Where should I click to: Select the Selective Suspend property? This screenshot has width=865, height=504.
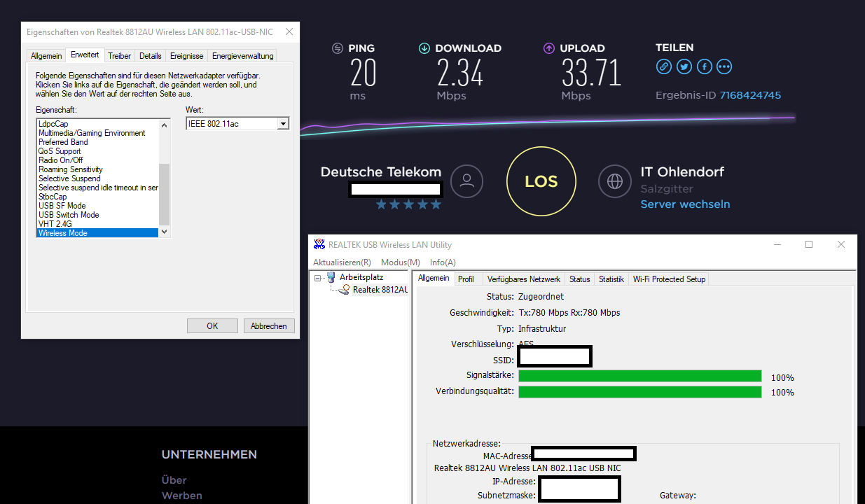coord(97,178)
